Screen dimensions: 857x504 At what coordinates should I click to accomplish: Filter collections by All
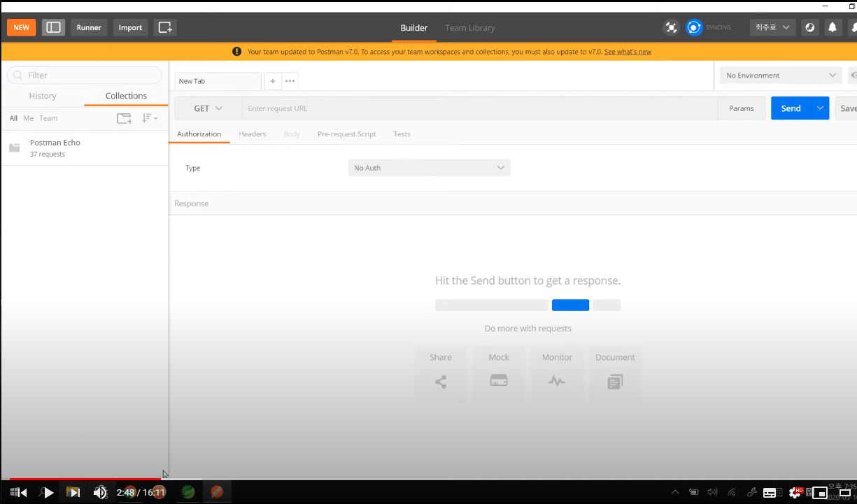(13, 118)
